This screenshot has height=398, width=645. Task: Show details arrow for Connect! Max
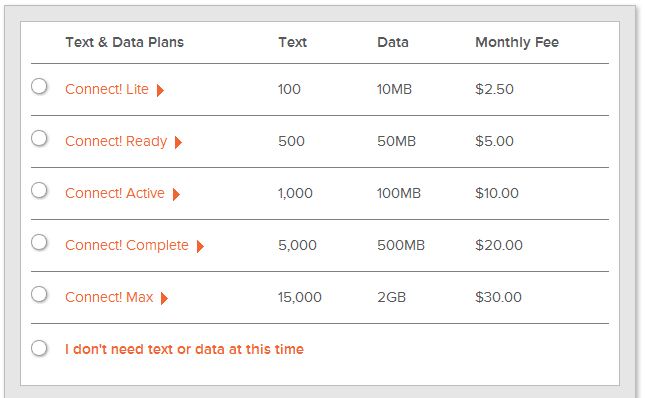[164, 298]
